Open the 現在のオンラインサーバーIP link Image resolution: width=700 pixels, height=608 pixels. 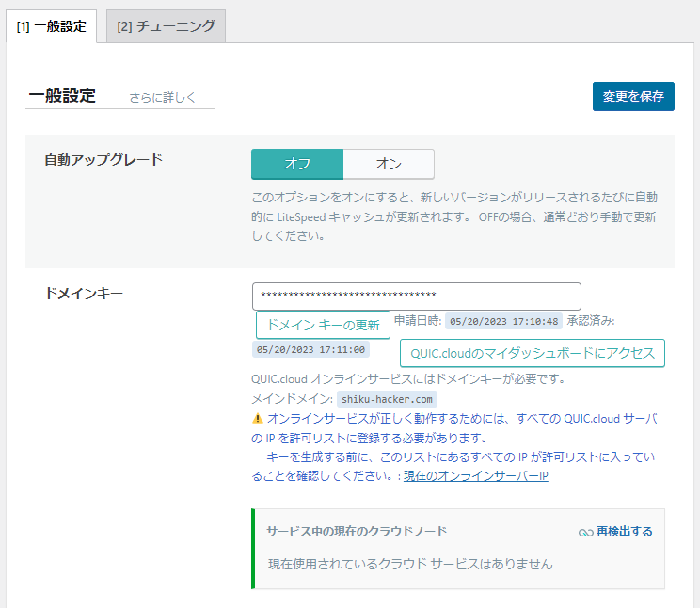pyautogui.click(x=476, y=476)
